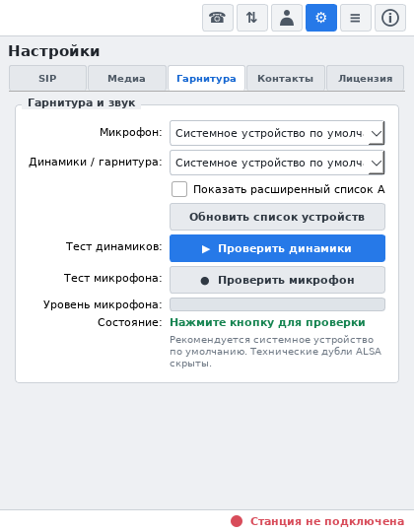The height and width of the screenshot is (532, 414).
Task: Switch to the Медиа tab
Action: tap(127, 79)
